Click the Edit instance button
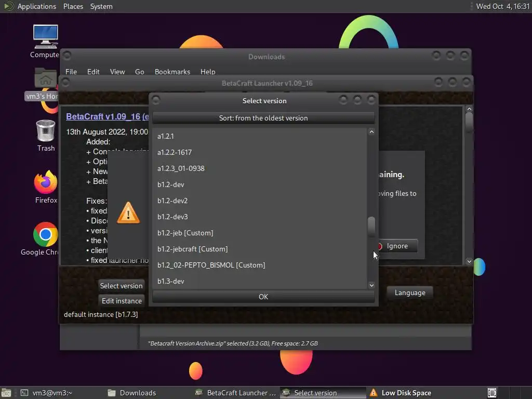The image size is (532, 399). coord(122,301)
